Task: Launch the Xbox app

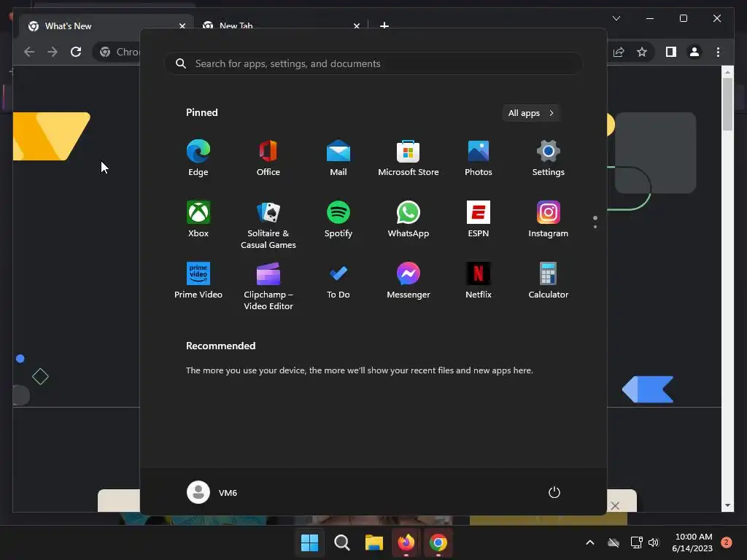Action: tap(198, 219)
